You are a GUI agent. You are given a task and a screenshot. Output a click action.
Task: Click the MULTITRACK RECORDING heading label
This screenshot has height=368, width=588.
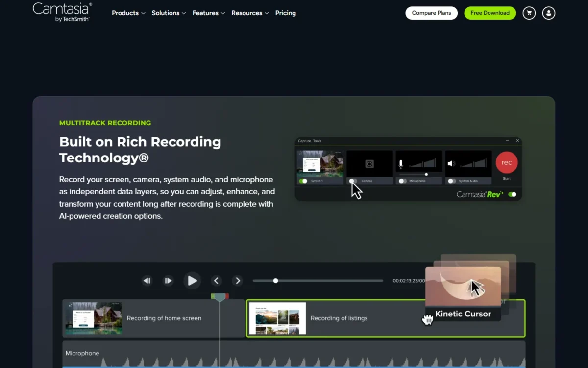(x=105, y=123)
